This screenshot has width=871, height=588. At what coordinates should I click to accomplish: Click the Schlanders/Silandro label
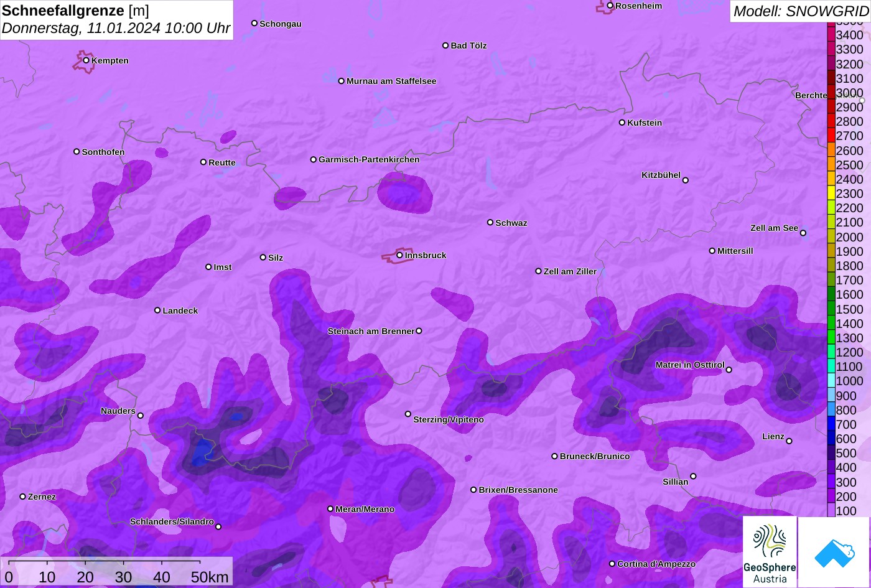[172, 521]
